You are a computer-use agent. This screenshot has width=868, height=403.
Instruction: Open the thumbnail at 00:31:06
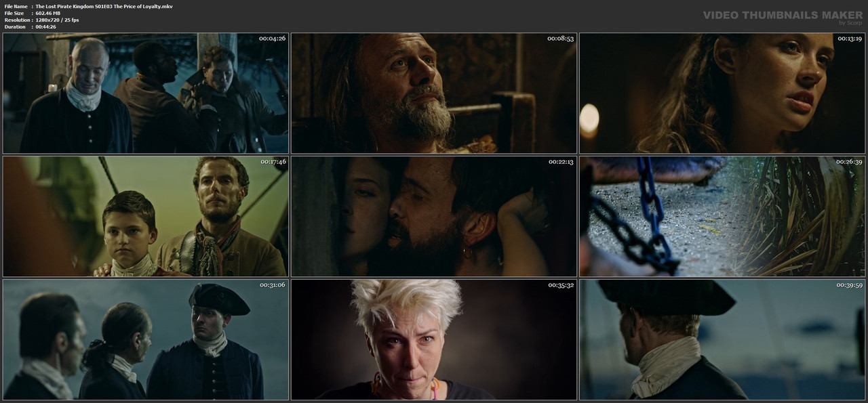pyautogui.click(x=145, y=339)
